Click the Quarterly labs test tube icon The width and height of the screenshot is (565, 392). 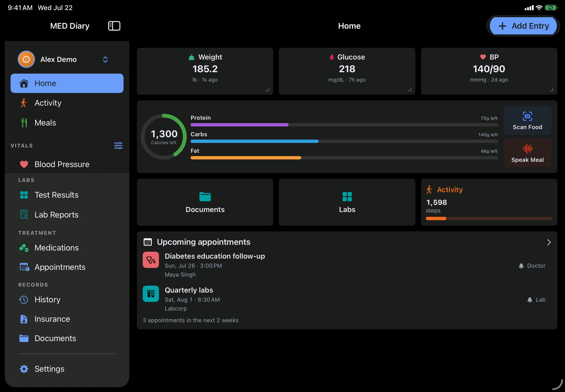pos(151,294)
